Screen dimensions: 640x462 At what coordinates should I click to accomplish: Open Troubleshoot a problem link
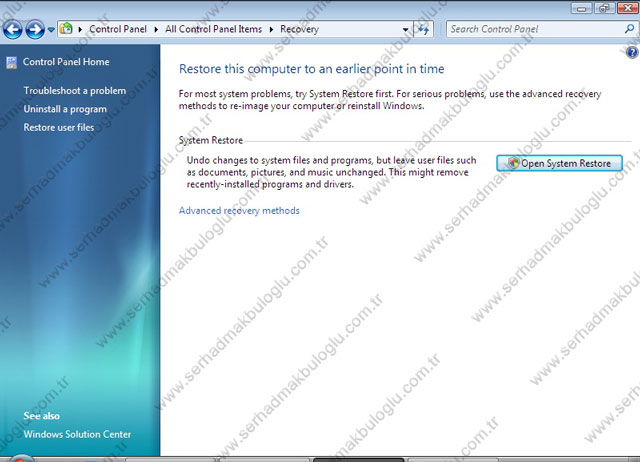(x=75, y=91)
